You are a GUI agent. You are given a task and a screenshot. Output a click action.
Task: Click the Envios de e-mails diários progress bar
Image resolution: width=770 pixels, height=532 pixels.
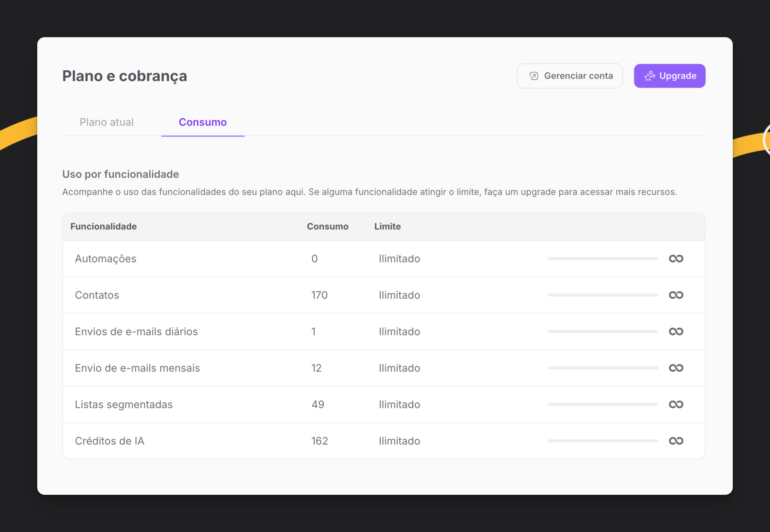coord(602,332)
